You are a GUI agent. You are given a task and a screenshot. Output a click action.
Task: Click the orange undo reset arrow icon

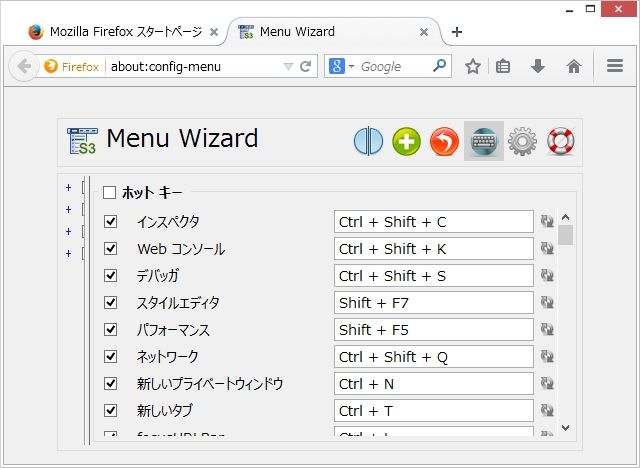444,141
